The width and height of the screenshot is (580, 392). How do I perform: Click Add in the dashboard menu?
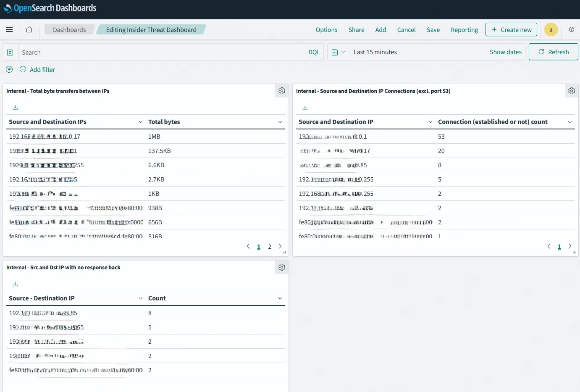coord(381,30)
